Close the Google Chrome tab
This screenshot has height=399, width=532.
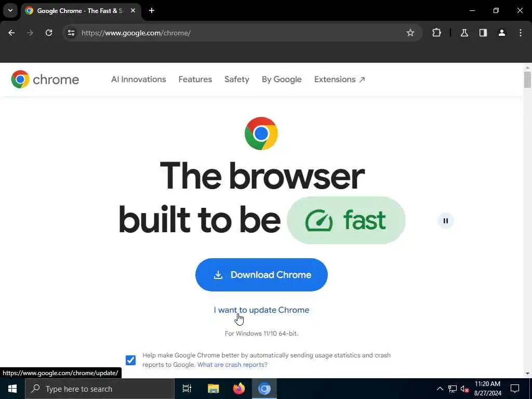click(x=133, y=10)
